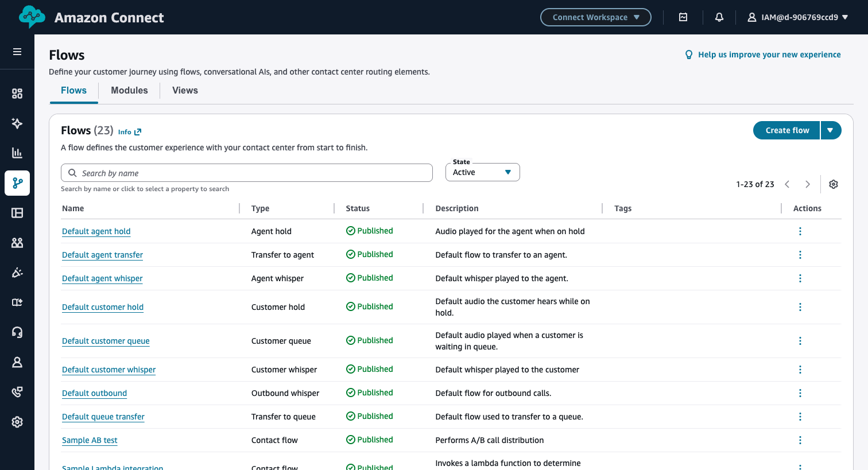Switch to the Views tab
Image resolution: width=868 pixels, height=470 pixels.
point(185,91)
